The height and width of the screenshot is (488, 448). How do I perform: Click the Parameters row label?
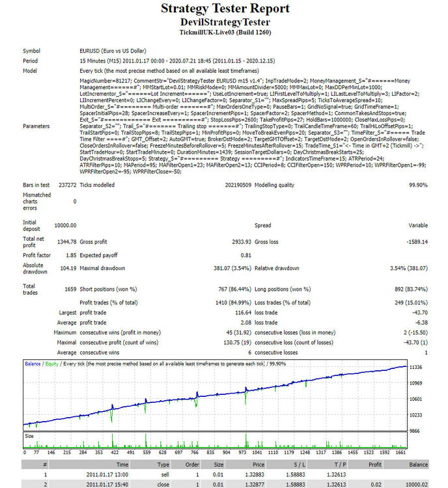(x=36, y=126)
